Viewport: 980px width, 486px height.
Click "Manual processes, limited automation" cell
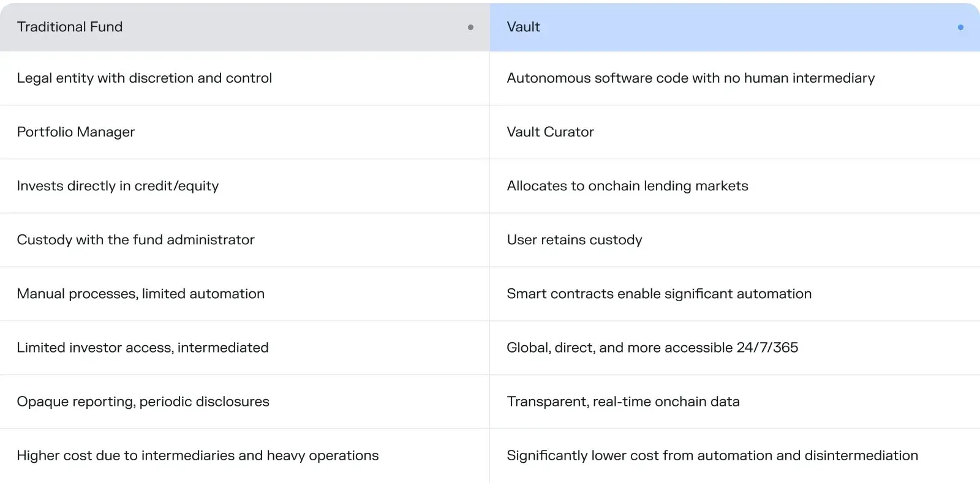pyautogui.click(x=141, y=294)
